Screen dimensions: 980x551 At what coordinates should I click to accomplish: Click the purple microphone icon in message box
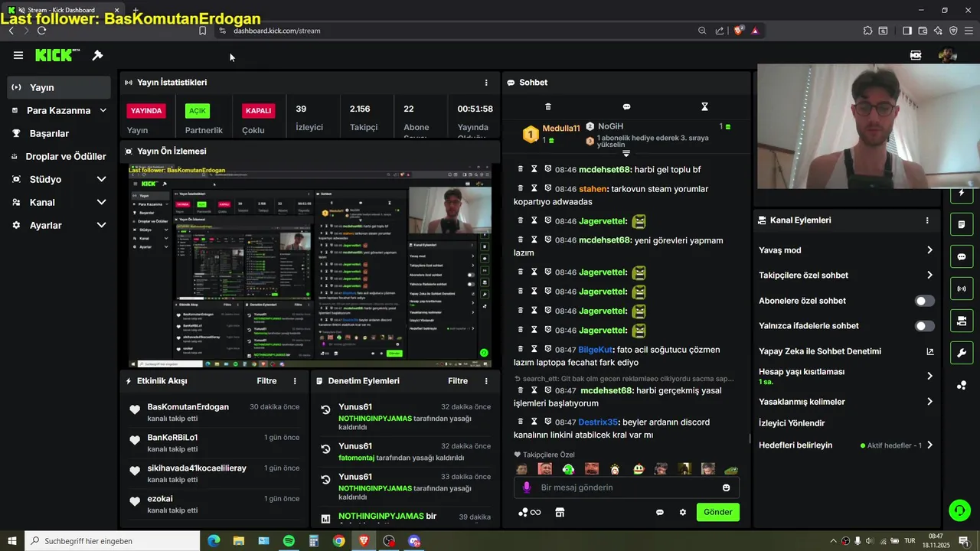click(x=527, y=487)
